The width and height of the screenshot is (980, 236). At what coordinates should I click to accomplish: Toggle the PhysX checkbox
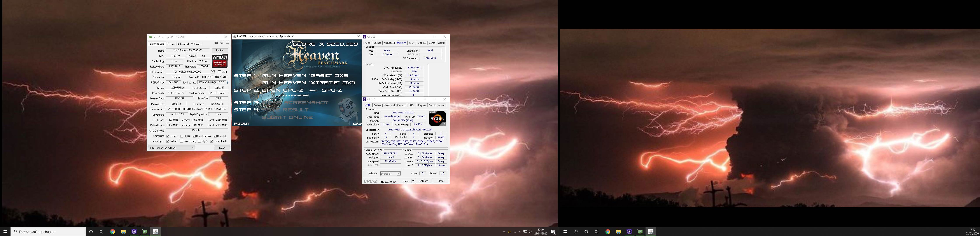(199, 141)
